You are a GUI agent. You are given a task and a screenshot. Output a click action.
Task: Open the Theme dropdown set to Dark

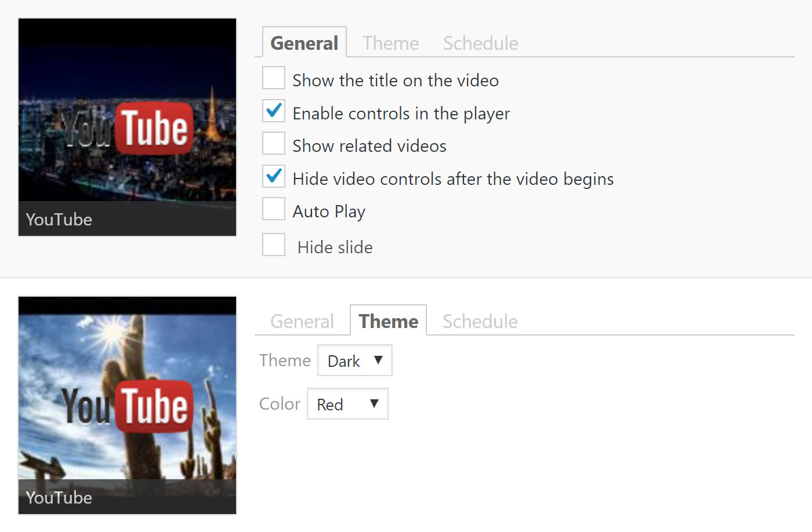(355, 360)
